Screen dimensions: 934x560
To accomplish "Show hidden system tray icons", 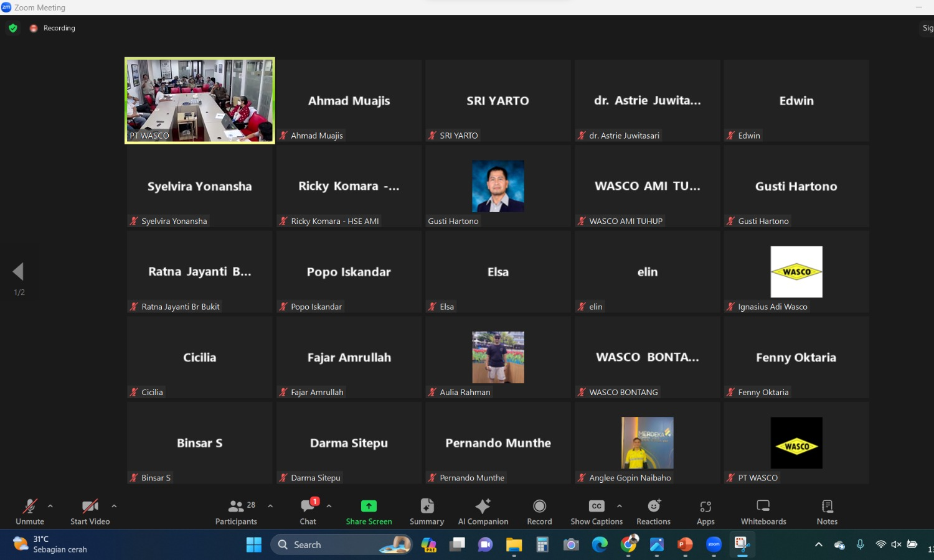I will click(x=819, y=545).
